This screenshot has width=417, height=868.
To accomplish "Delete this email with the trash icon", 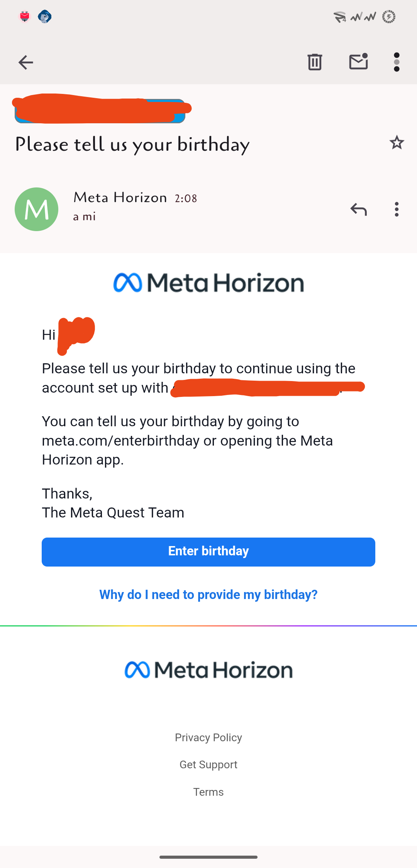I will (x=315, y=62).
